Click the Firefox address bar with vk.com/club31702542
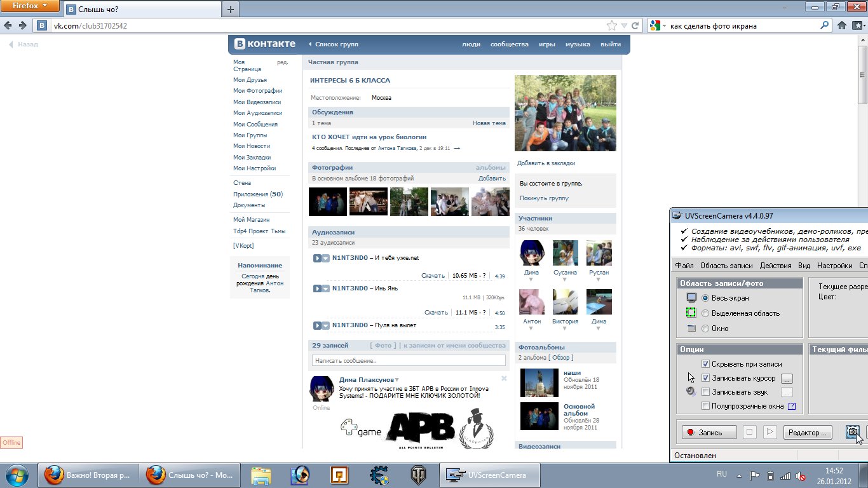This screenshot has width=868, height=488. pos(327,26)
